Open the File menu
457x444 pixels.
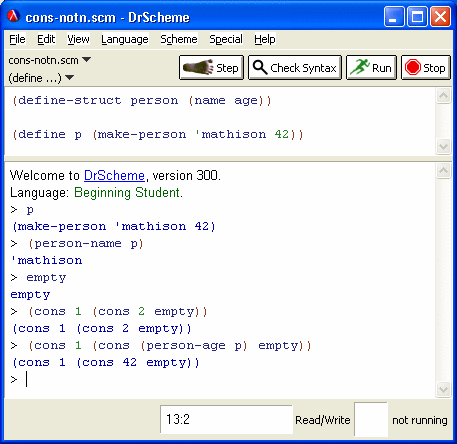[x=17, y=39]
